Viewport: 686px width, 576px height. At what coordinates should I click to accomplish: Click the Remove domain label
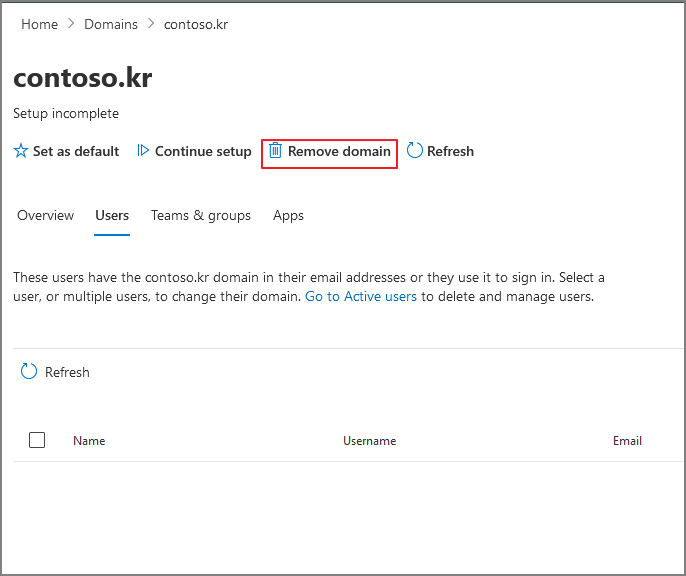pyautogui.click(x=339, y=151)
